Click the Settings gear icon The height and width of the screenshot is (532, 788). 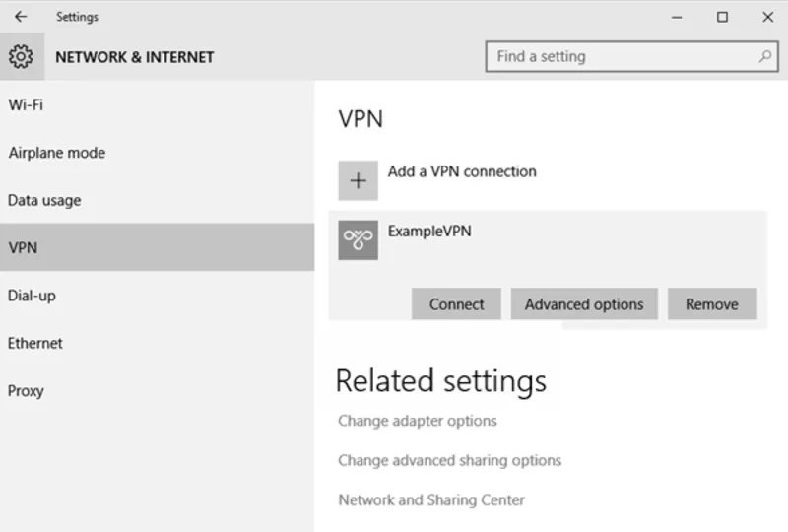coord(21,57)
